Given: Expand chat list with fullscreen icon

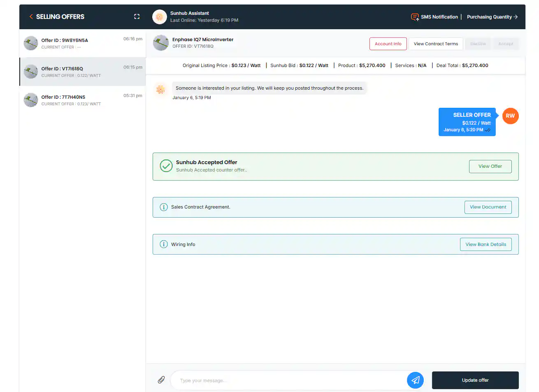Looking at the screenshot, I should tap(137, 16).
